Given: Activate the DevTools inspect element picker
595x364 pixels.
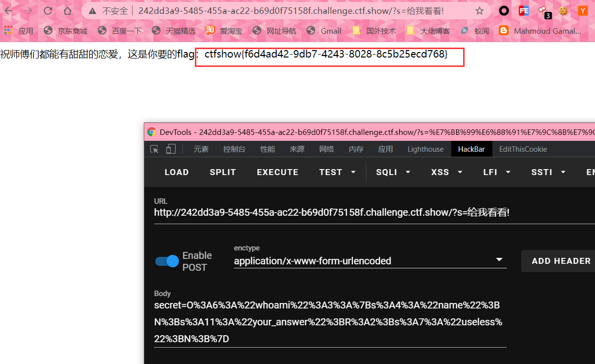Looking at the screenshot, I should click(x=155, y=149).
